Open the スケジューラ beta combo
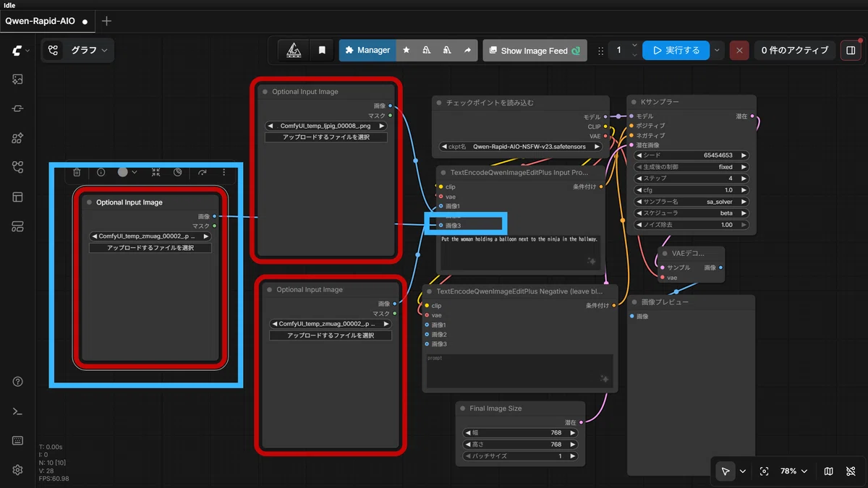This screenshot has width=868, height=488. [691, 213]
